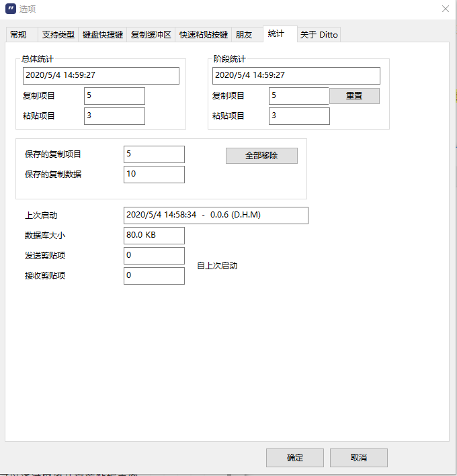Click the 数据库大小 field showing 80.0 KB
The height and width of the screenshot is (476, 457).
pos(154,236)
